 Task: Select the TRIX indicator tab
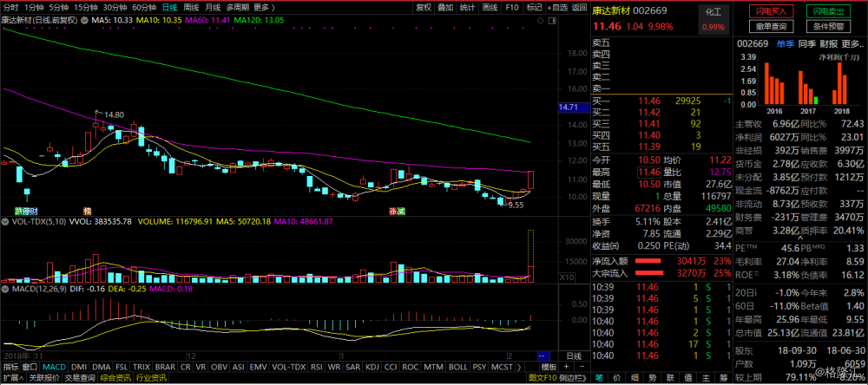point(141,367)
